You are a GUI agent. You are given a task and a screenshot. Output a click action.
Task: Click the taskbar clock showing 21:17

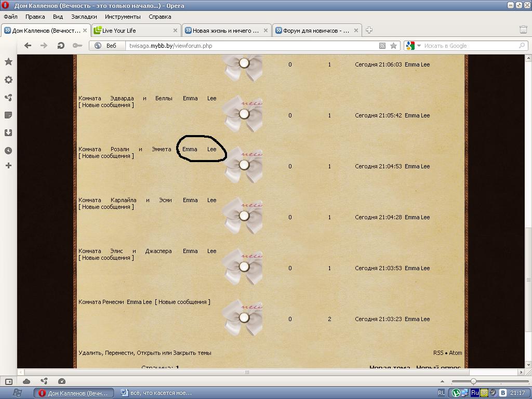(x=518, y=393)
